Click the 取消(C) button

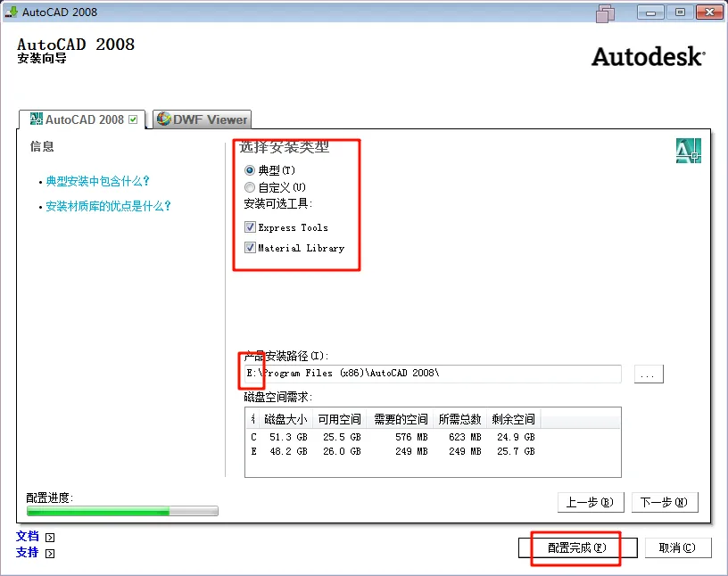point(677,548)
